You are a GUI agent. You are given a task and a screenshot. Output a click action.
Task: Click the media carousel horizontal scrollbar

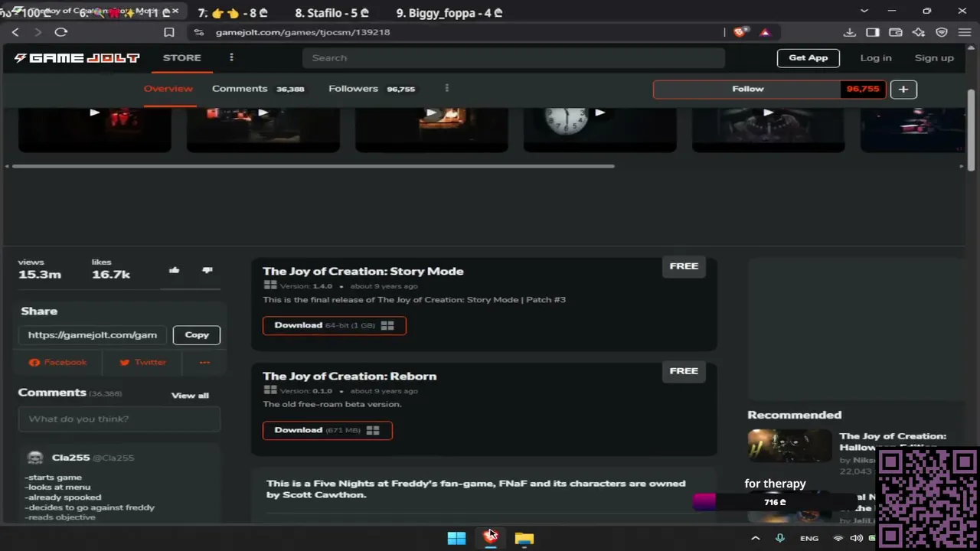[x=313, y=166]
